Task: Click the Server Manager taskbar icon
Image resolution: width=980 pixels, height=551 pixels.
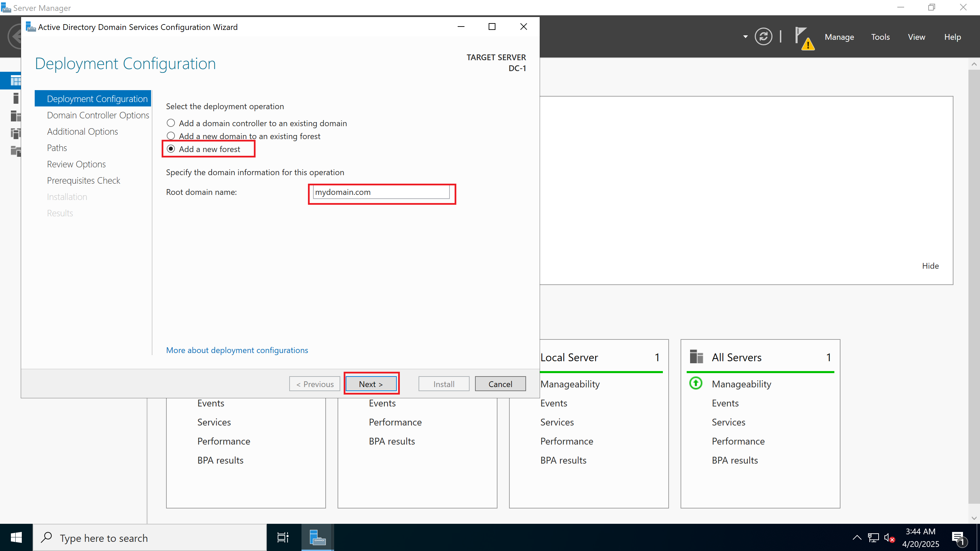Action: point(318,537)
